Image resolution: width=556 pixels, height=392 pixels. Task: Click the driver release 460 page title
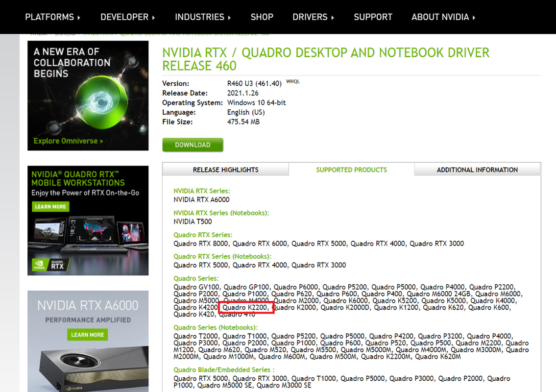pyautogui.click(x=325, y=59)
